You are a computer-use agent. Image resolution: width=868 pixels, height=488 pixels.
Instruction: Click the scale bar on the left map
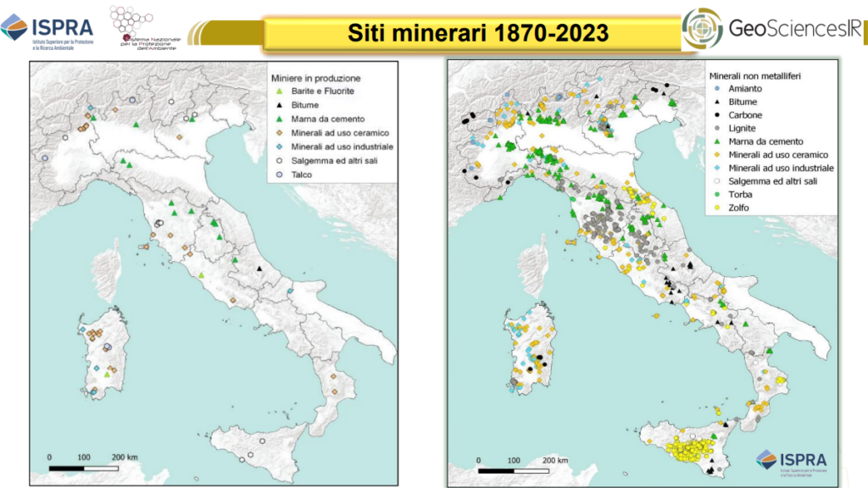[x=83, y=466]
